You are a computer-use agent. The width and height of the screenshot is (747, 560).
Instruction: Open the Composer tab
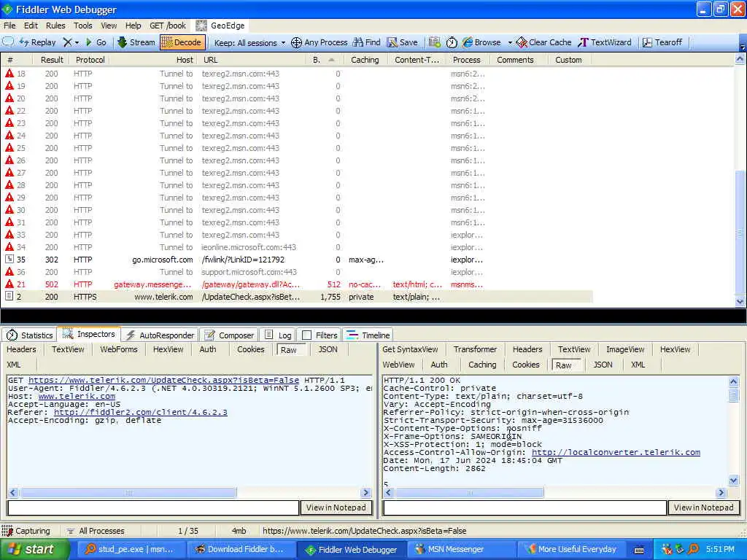click(x=229, y=335)
